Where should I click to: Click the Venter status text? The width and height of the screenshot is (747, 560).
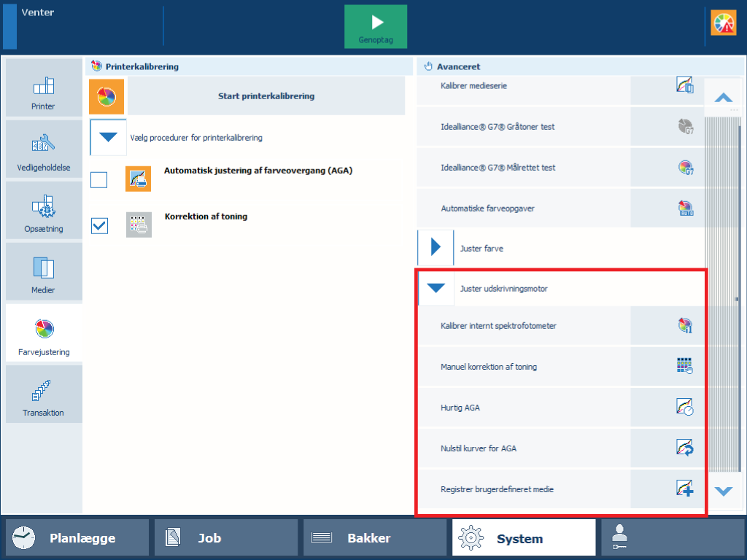38,12
